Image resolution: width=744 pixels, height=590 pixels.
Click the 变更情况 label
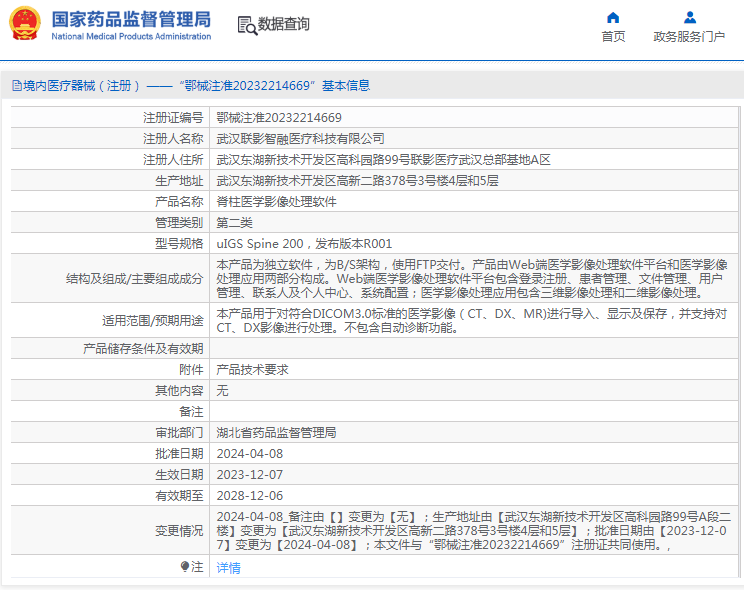point(179,530)
